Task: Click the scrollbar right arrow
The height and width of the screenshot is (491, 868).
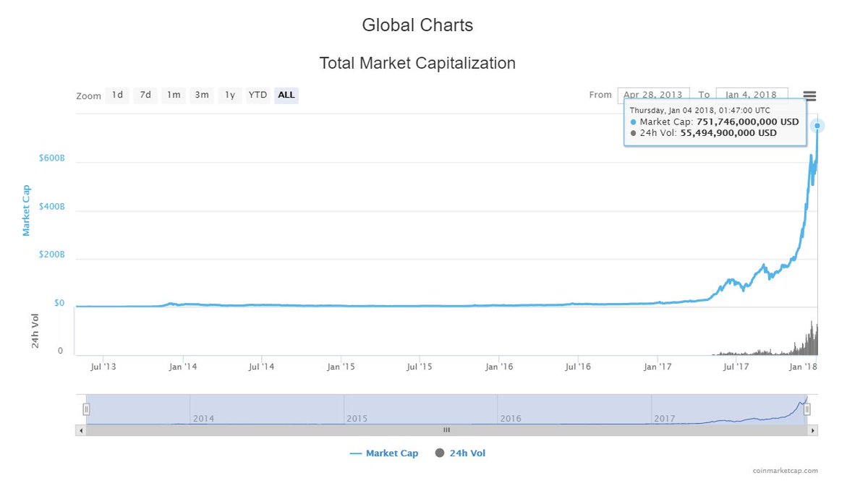Action: (813, 430)
